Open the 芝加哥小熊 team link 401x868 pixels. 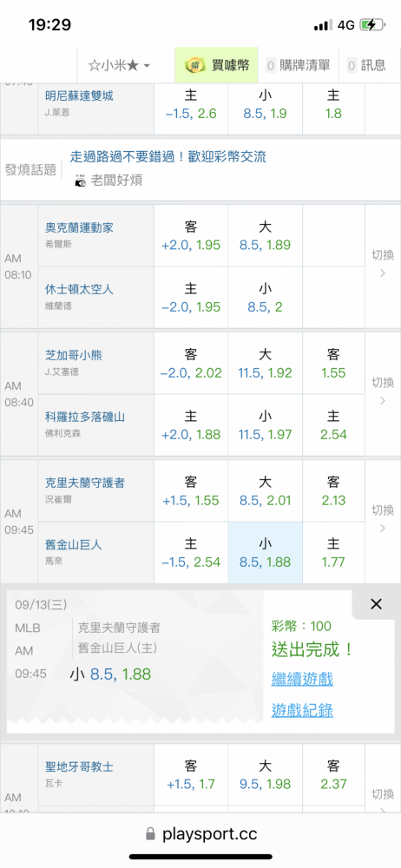(x=74, y=355)
